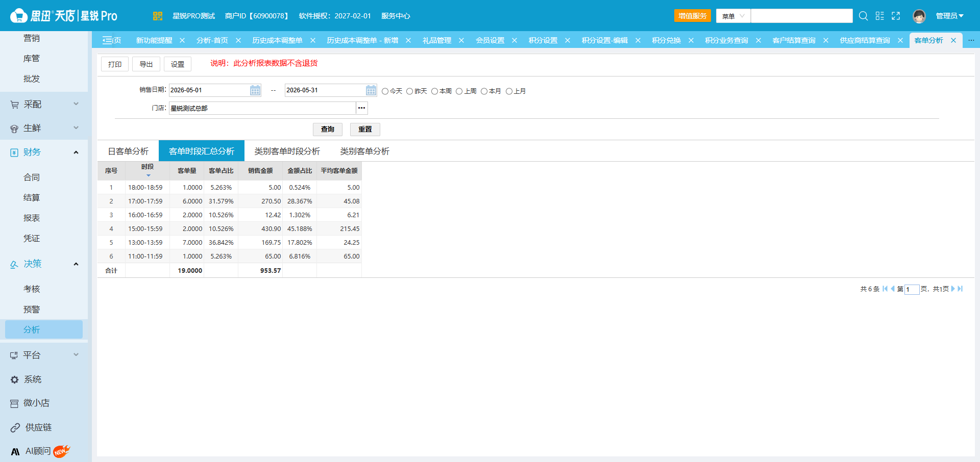Go to next page arrow in pagination
The height and width of the screenshot is (462, 980).
click(x=952, y=289)
